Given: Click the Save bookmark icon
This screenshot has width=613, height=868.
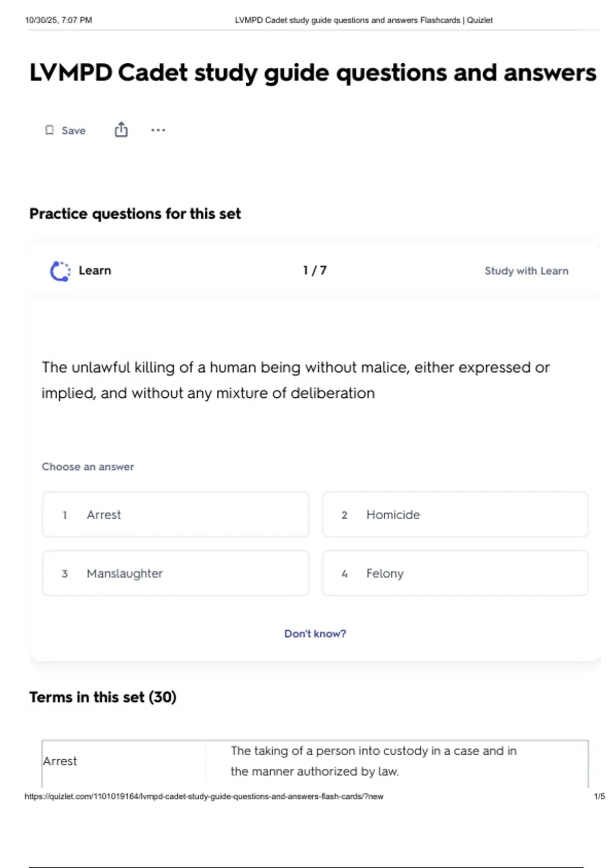Looking at the screenshot, I should pos(50,130).
